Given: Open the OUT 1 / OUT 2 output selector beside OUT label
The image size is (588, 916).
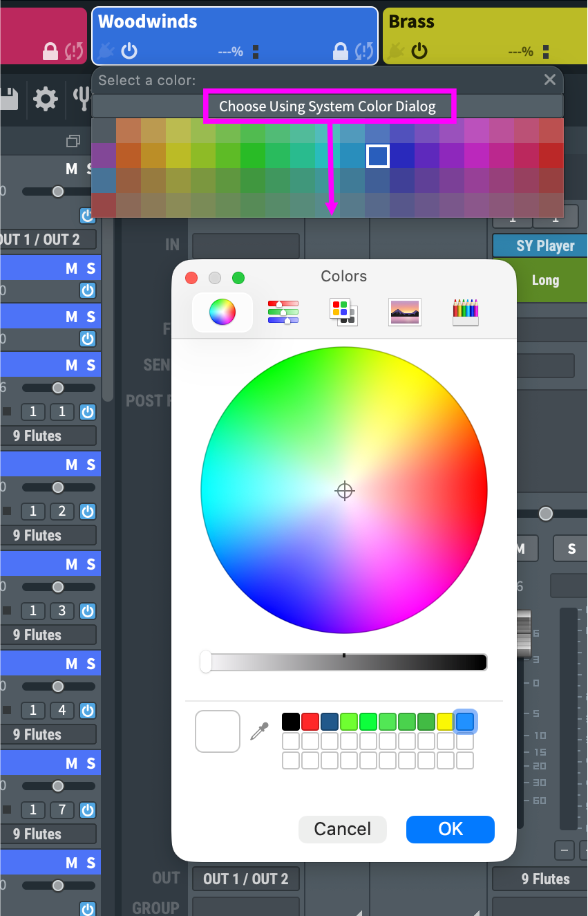Looking at the screenshot, I should (x=245, y=879).
